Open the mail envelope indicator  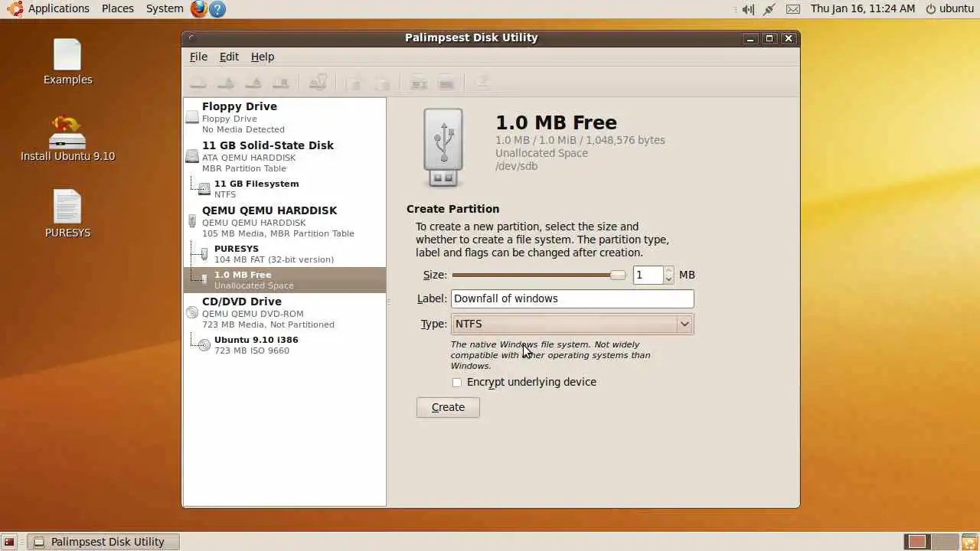[x=793, y=9]
